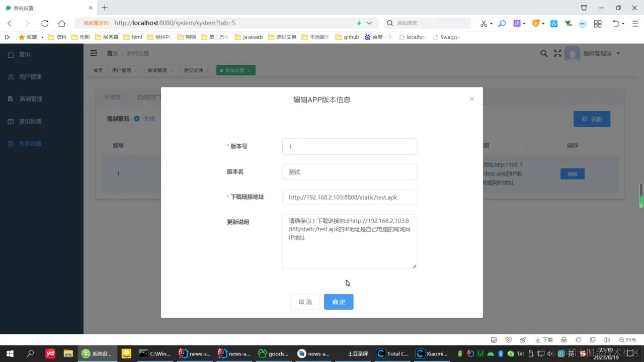Click the green Vue devtools extension icon
This screenshot has width=644, height=362.
coord(569,23)
